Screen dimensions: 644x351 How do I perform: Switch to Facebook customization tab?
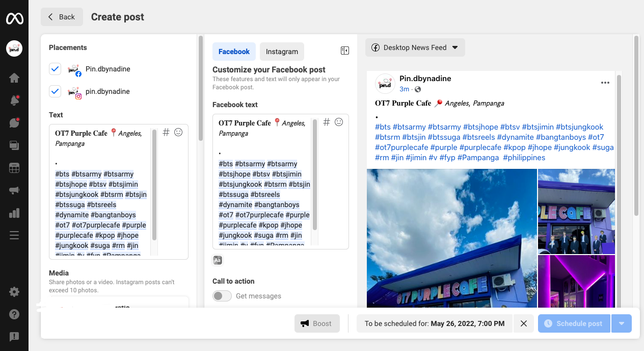pos(234,52)
